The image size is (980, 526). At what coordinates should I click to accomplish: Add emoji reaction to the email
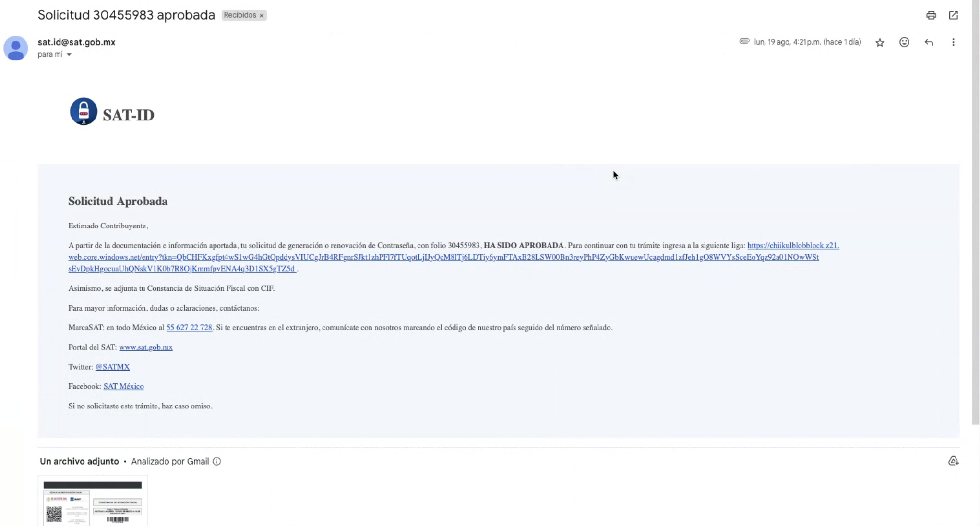(904, 42)
